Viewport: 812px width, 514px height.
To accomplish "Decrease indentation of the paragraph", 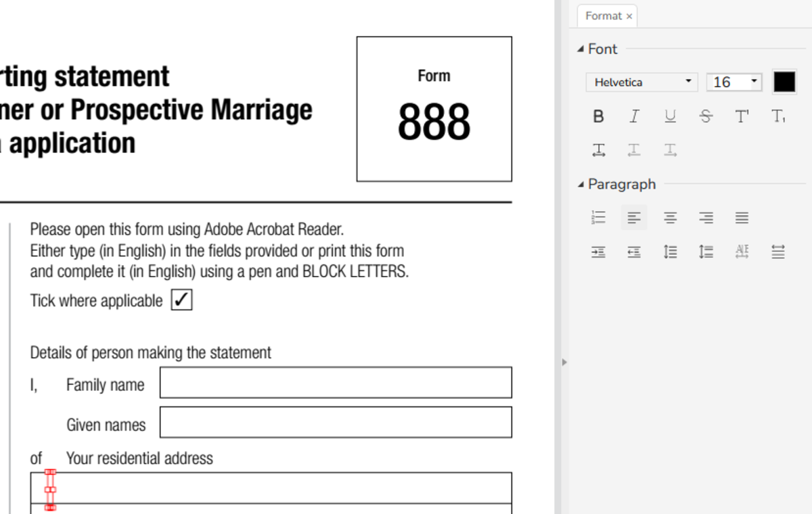I will click(634, 251).
